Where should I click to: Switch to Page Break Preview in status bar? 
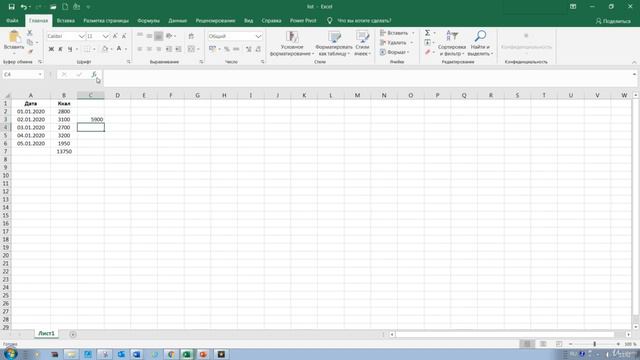pos(559,344)
